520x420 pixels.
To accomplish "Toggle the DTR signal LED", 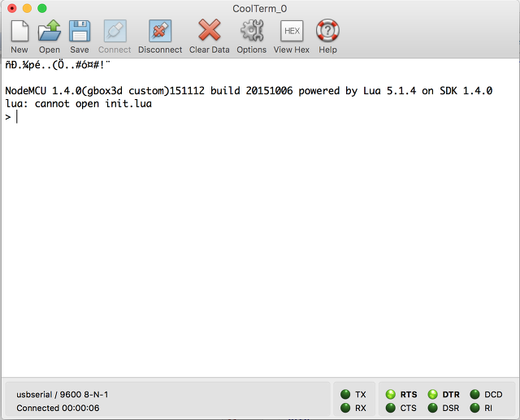I will tap(432, 394).
